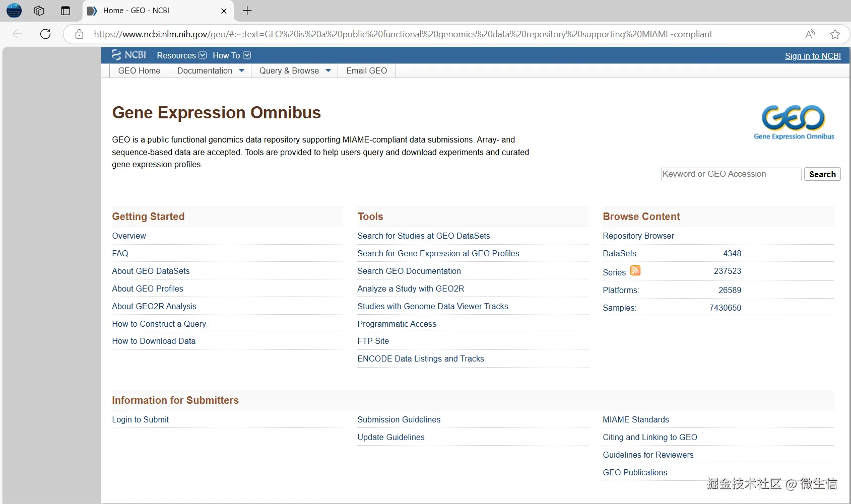Close the Home - GEO - NCBI tab
This screenshot has height=504, width=851.
224,11
